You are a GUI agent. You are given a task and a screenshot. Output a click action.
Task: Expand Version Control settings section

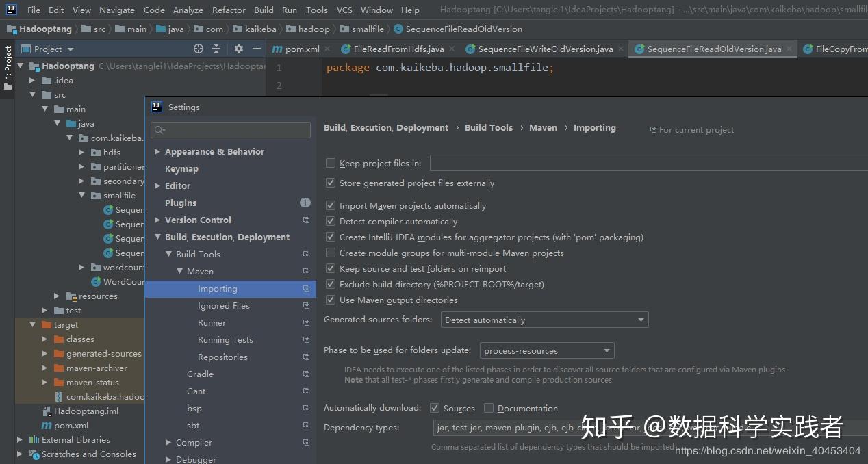pos(157,220)
